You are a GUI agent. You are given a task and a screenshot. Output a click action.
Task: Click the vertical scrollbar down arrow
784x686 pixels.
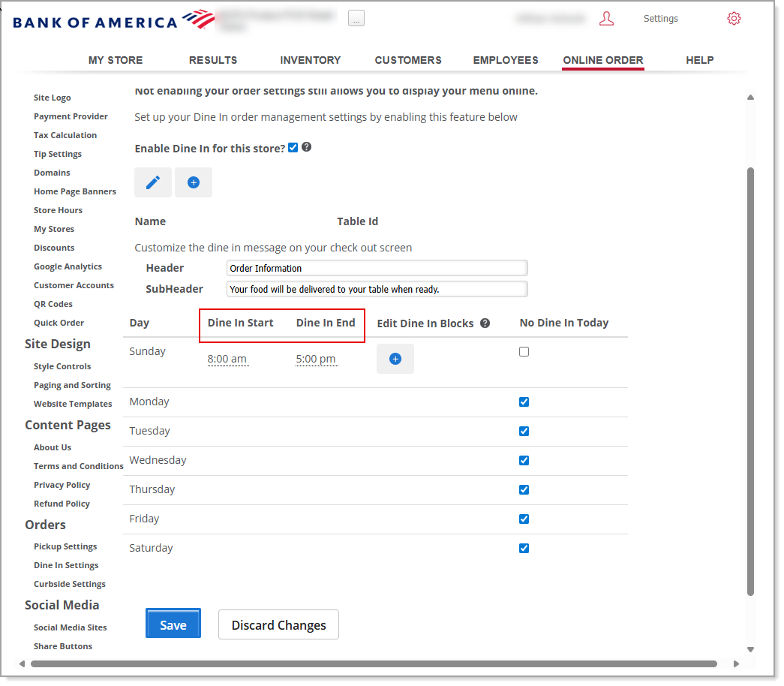click(x=750, y=649)
